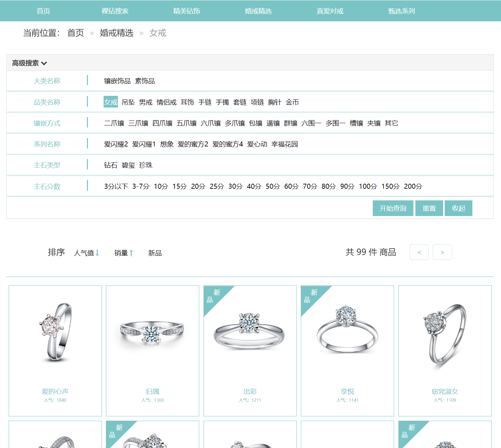Open the 真爱对戒 navigation tab

click(330, 11)
